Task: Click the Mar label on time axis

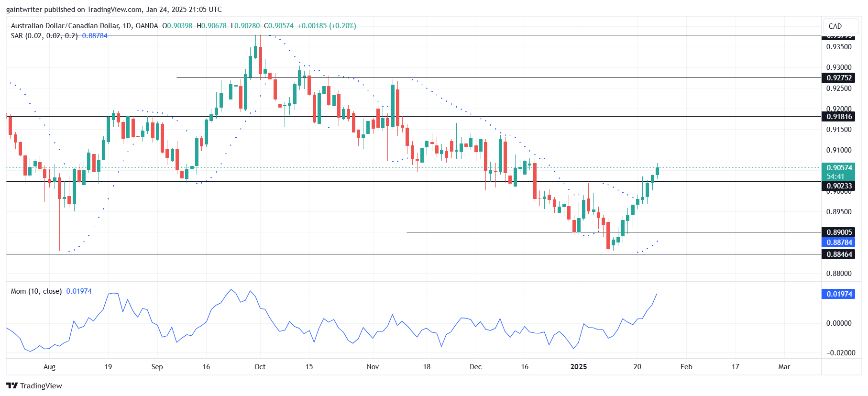Action: [784, 367]
